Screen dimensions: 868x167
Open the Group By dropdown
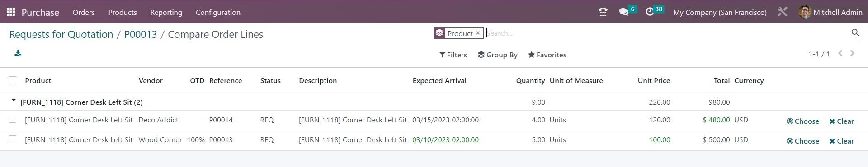(497, 55)
